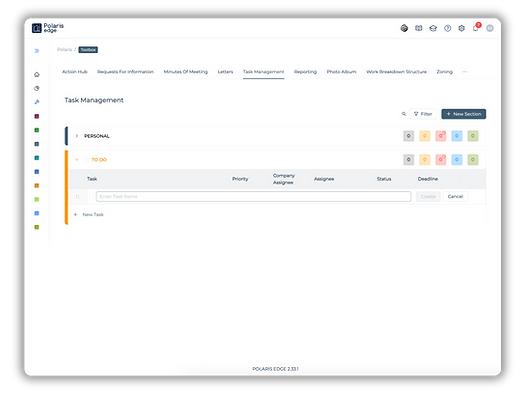
Task: Click the Create button
Action: click(428, 196)
